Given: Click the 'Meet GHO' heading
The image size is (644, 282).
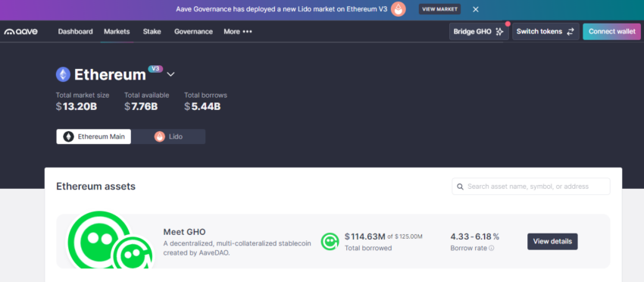Looking at the screenshot, I should [184, 232].
